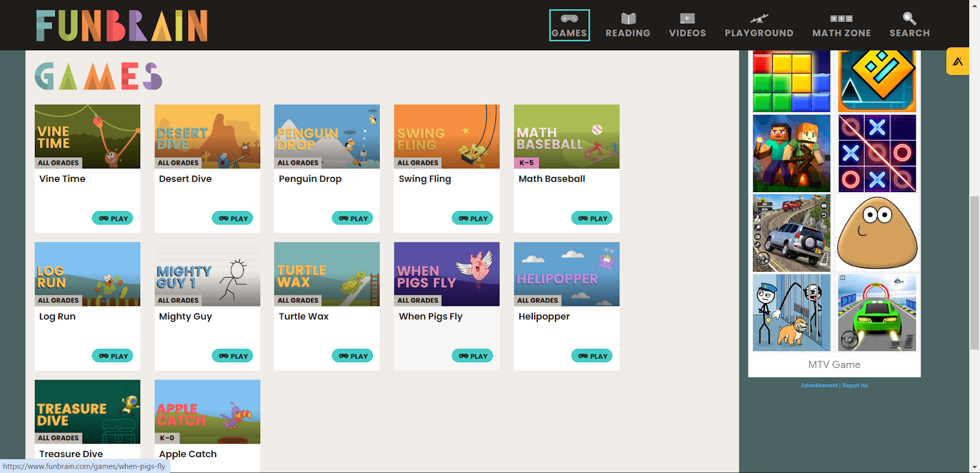The width and height of the screenshot is (980, 473).
Task: Start Math Baseball with its Play button
Action: (592, 218)
